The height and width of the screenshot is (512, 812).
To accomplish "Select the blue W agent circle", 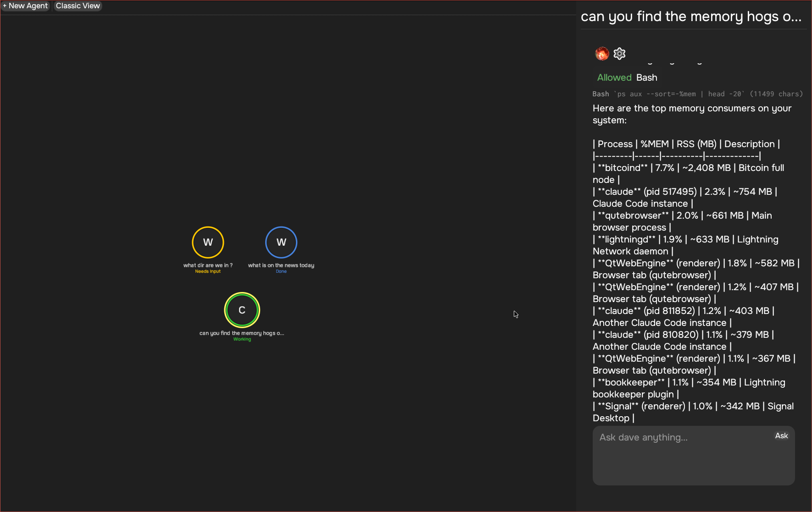I will (281, 242).
